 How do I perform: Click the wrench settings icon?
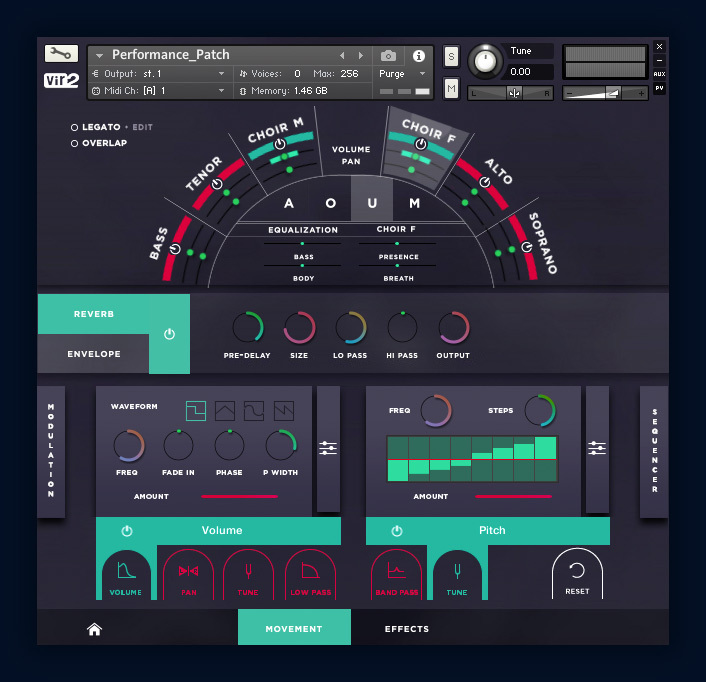coord(61,54)
